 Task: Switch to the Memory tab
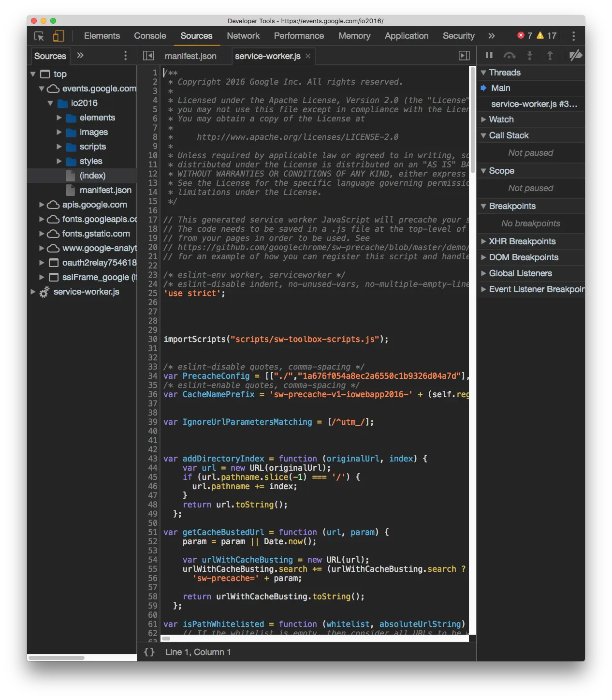[x=354, y=36]
